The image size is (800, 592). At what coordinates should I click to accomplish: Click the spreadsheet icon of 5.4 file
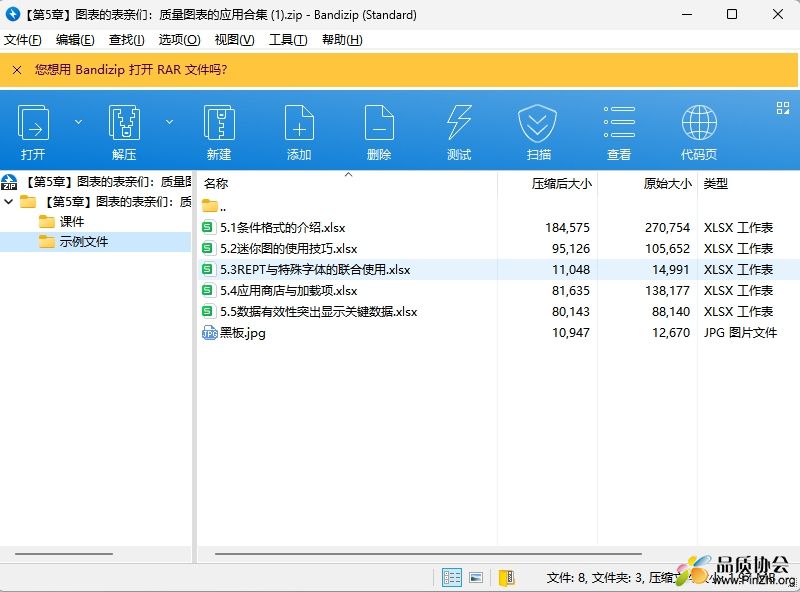(x=208, y=290)
